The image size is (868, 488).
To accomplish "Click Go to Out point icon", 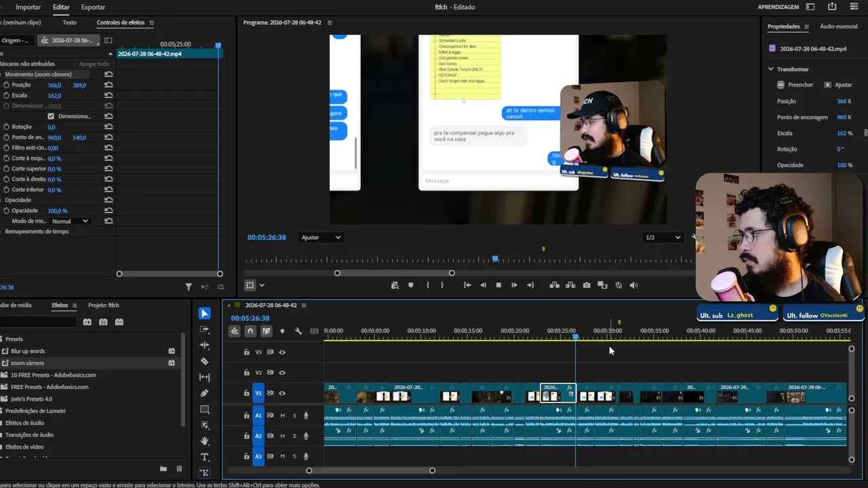I will (530, 285).
